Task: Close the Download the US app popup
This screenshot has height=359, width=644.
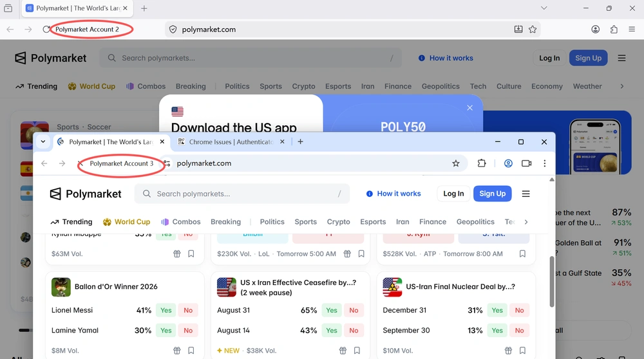Action: 470,107
